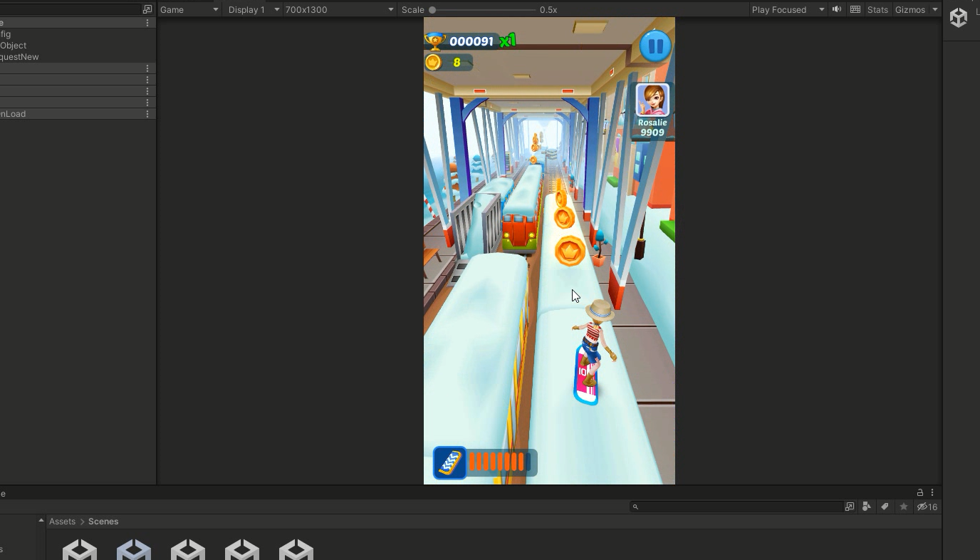Open the 700x1300 resolution dropdown
Image resolution: width=980 pixels, height=560 pixels.
tap(339, 9)
